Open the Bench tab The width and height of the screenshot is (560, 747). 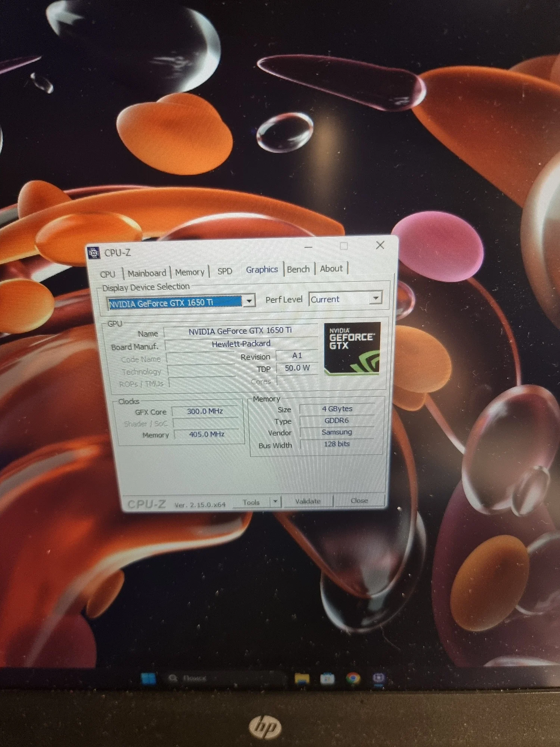coord(298,269)
